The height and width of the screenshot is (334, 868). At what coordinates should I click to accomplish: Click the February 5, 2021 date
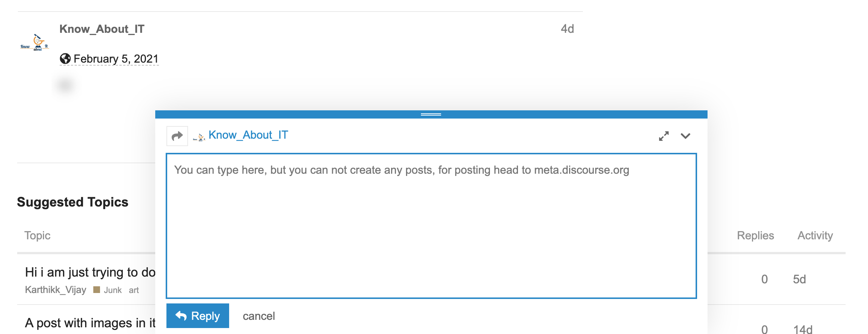[x=116, y=59]
